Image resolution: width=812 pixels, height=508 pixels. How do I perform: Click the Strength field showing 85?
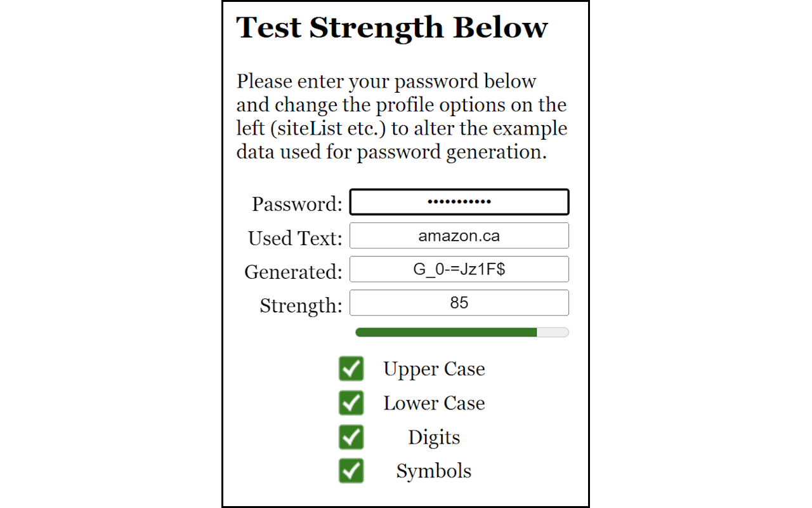pyautogui.click(x=459, y=303)
